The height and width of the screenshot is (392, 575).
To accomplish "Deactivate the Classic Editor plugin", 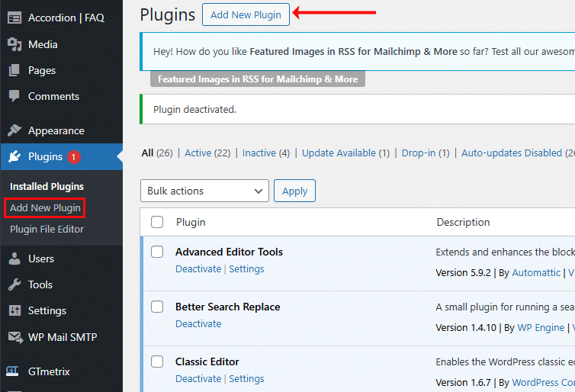I will pyautogui.click(x=198, y=379).
